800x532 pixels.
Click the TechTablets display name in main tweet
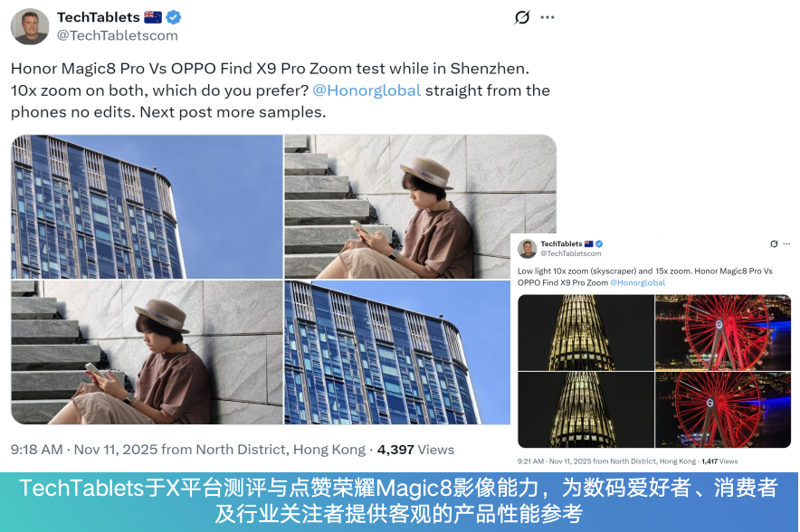point(99,17)
